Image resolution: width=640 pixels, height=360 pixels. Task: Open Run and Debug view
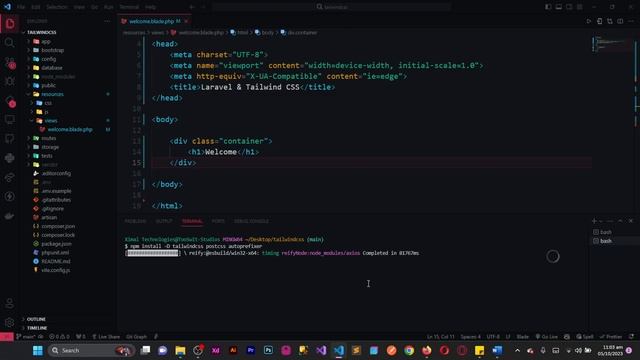coord(10,81)
